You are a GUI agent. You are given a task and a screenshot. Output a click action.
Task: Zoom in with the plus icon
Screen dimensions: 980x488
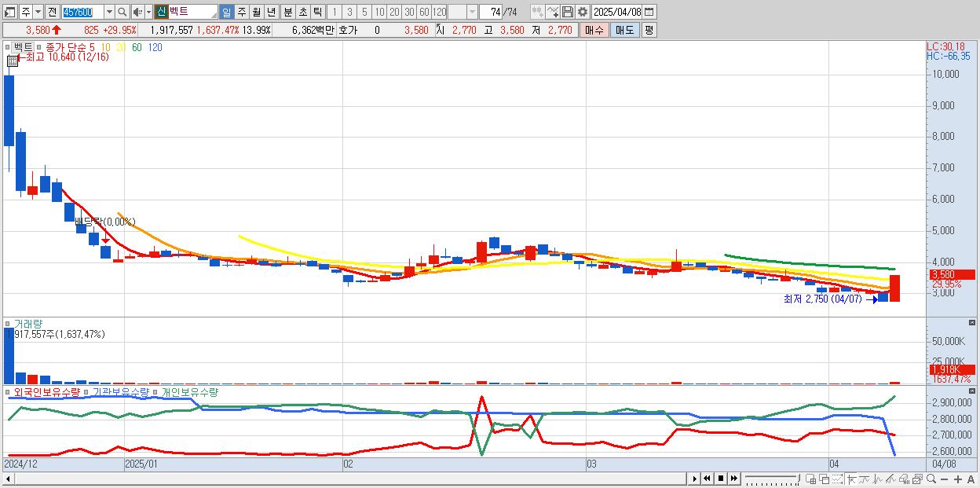pyautogui.click(x=958, y=479)
